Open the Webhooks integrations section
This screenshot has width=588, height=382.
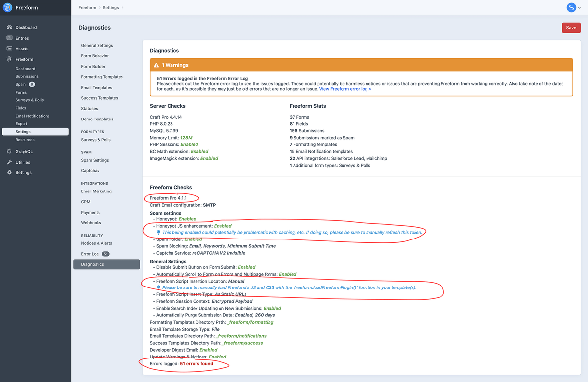click(x=91, y=223)
